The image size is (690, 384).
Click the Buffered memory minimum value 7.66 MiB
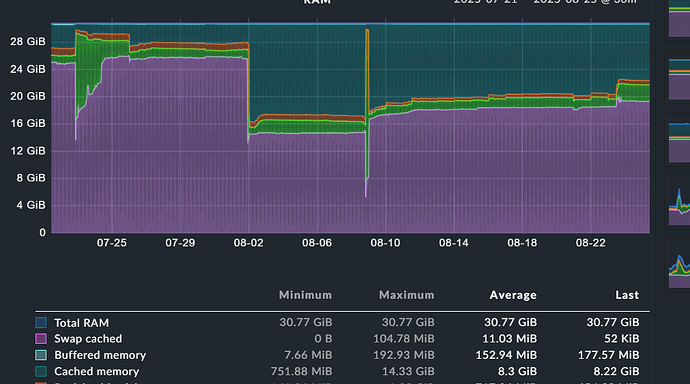coord(308,355)
